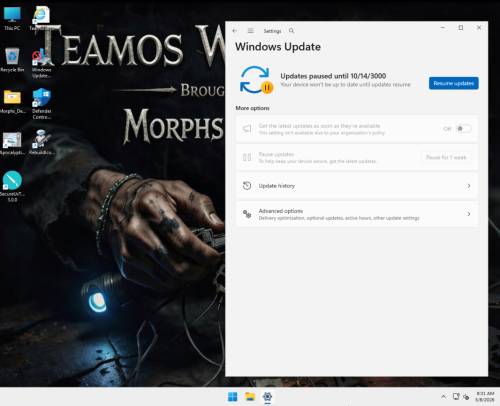Click the pause icon beside Pause updates
Screen dimensions: 500x406
[x=247, y=157]
